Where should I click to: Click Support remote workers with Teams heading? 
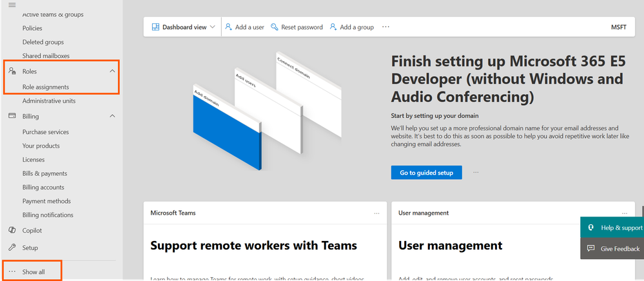pos(253,246)
